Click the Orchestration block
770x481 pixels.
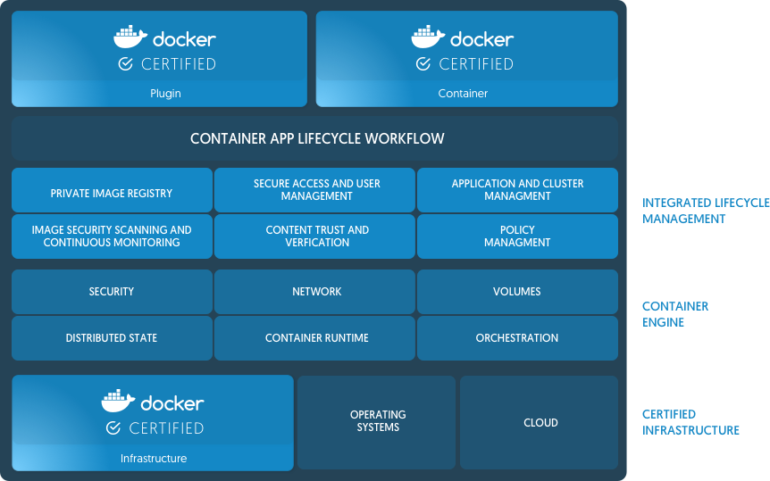[517, 338]
